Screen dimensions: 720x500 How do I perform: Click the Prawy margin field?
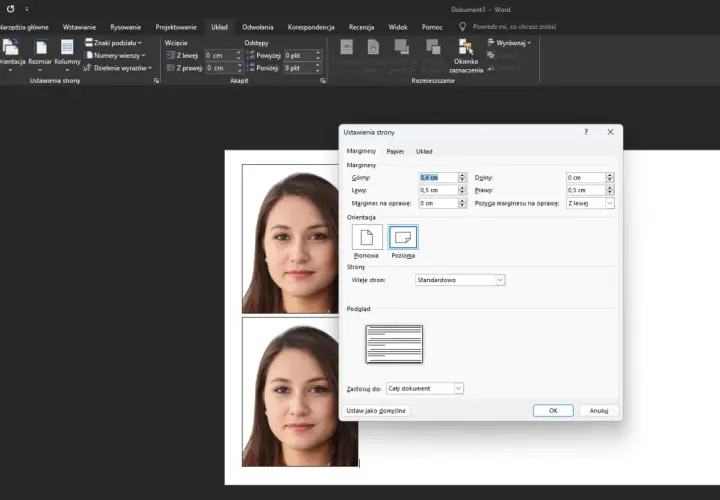tap(585, 190)
